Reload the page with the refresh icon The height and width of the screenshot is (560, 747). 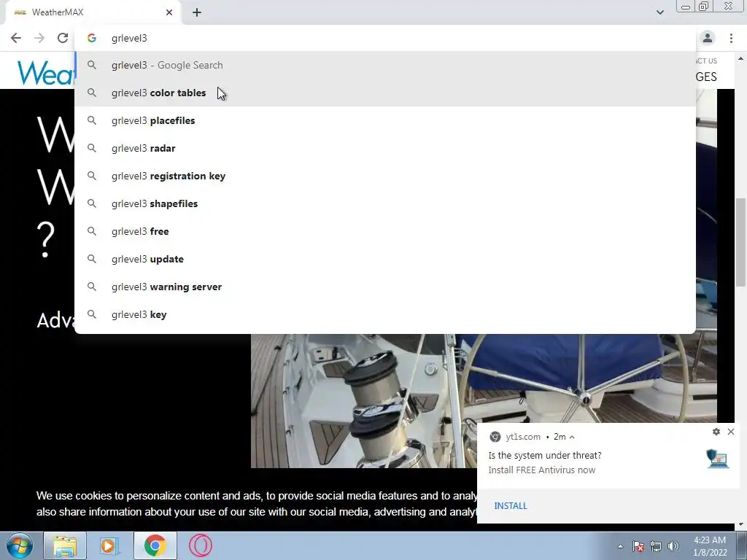click(x=63, y=38)
